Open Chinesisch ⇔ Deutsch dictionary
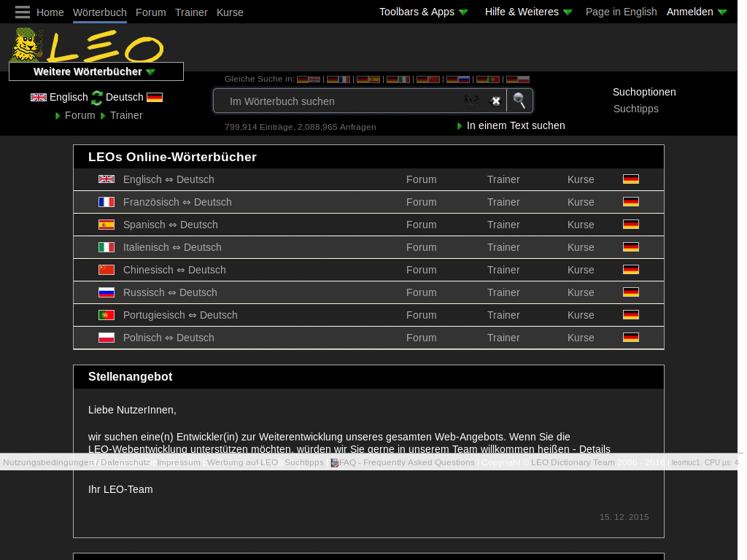The height and width of the screenshot is (560, 747). point(174,270)
